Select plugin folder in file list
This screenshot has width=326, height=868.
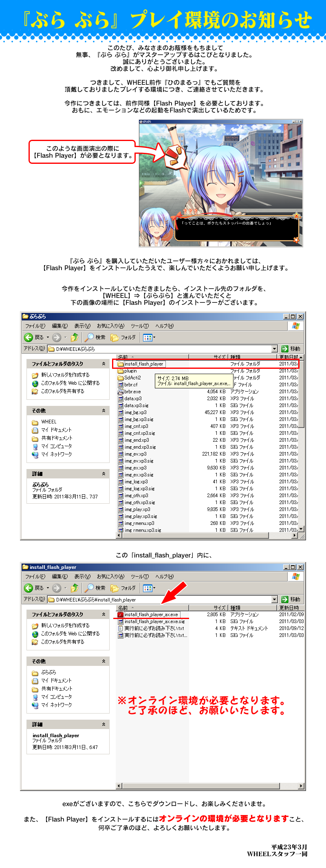point(127,371)
